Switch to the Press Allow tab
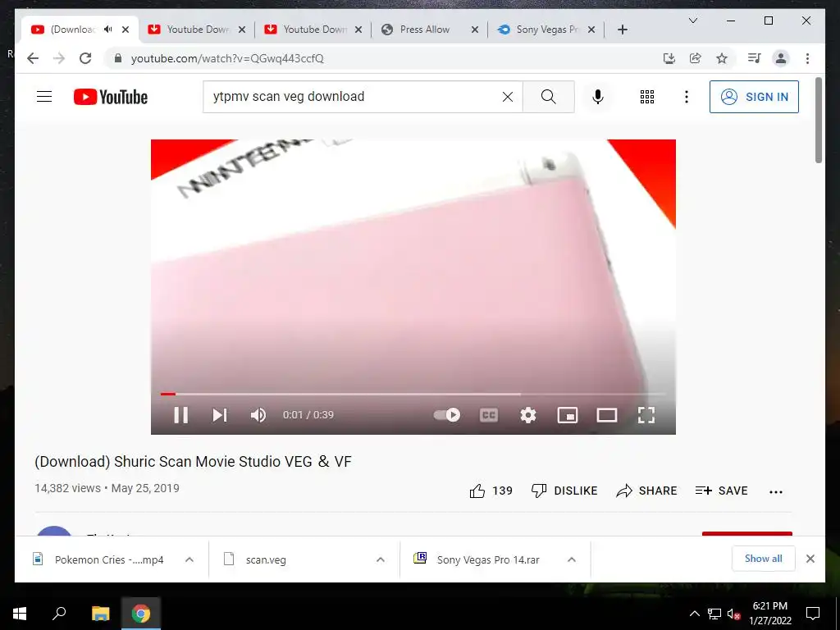The width and height of the screenshot is (840, 630). [430, 30]
